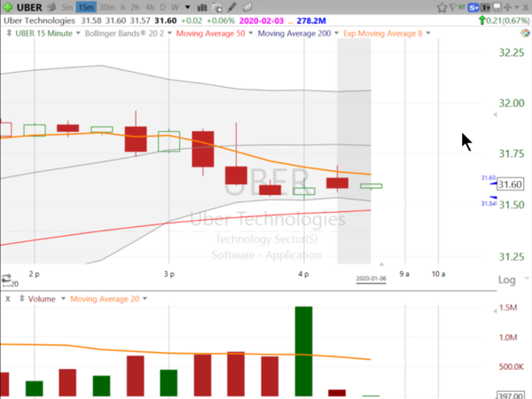Toggle the flag icon for UBER
The height and width of the screenshot is (399, 532).
pyautogui.click(x=453, y=7)
